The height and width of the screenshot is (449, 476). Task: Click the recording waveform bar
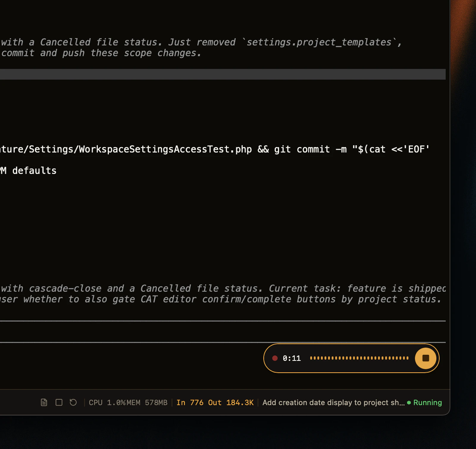(x=359, y=358)
